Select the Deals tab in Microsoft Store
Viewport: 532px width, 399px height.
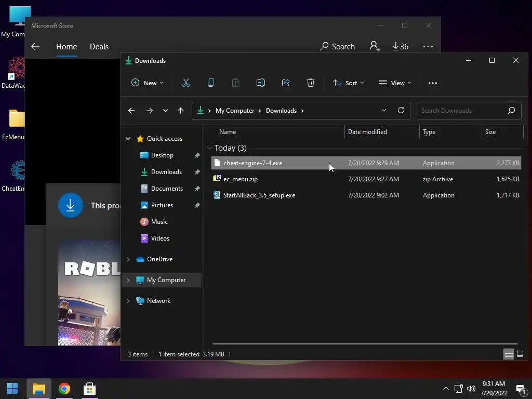pos(99,46)
